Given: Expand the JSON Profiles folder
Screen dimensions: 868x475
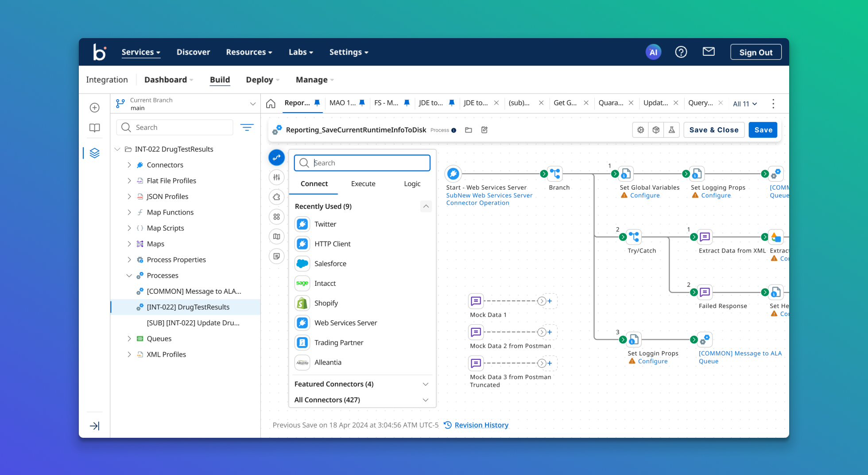Looking at the screenshot, I should pyautogui.click(x=129, y=196).
